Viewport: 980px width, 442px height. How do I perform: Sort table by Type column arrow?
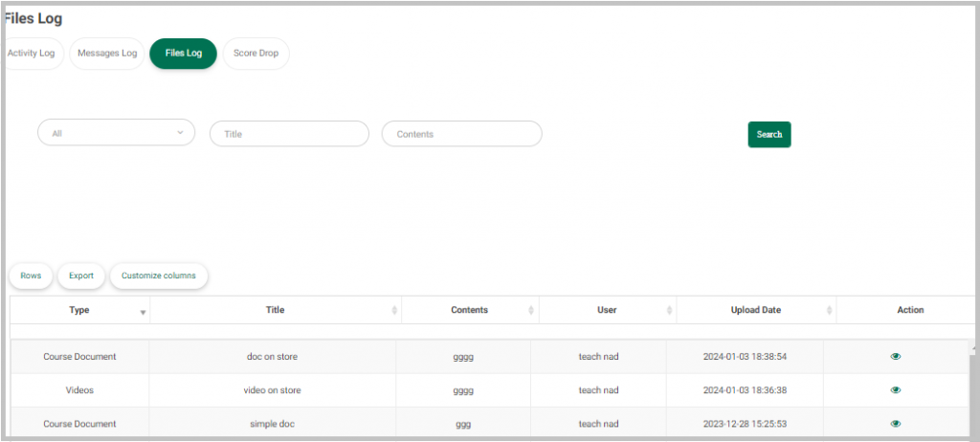coord(144,312)
